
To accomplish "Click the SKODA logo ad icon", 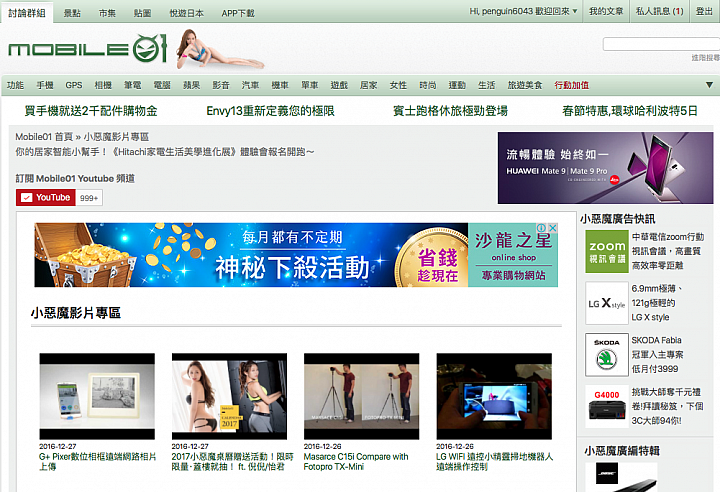I will coord(607,355).
